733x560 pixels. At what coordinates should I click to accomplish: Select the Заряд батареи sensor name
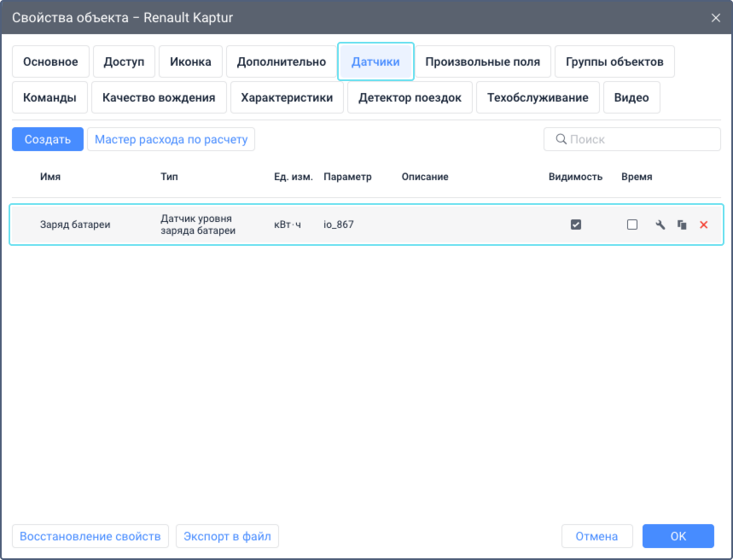tap(75, 225)
